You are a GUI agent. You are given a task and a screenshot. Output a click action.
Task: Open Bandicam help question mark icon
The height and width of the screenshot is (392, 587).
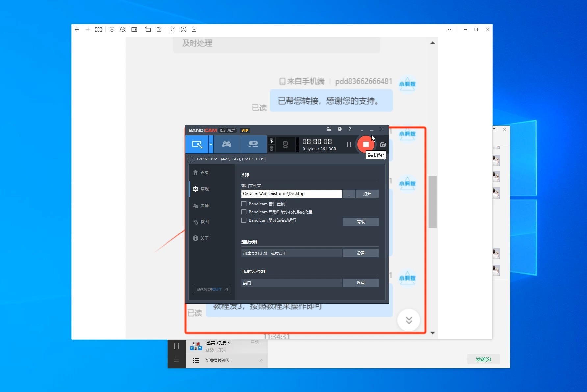[x=350, y=129]
